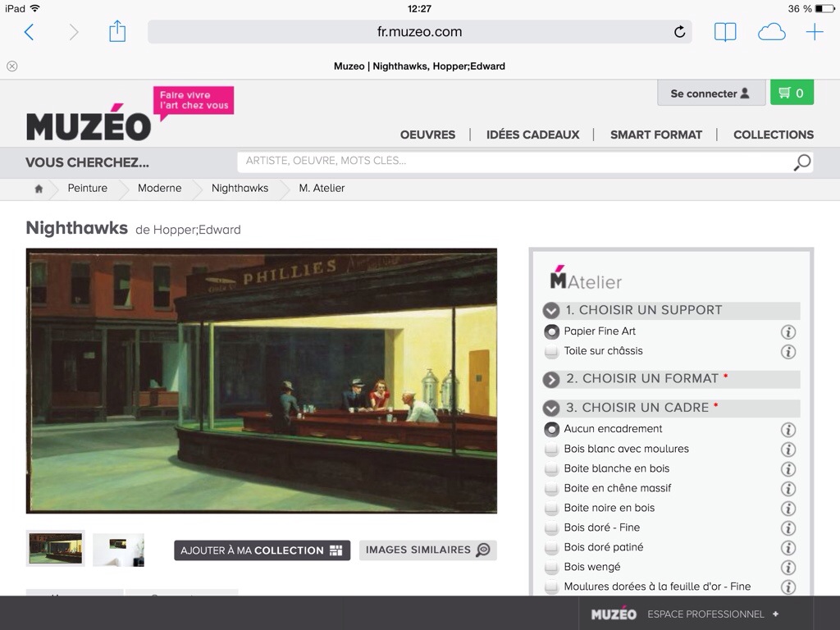The width and height of the screenshot is (840, 630).
Task: Go to home via breadcrumb house icon
Action: pos(39,188)
